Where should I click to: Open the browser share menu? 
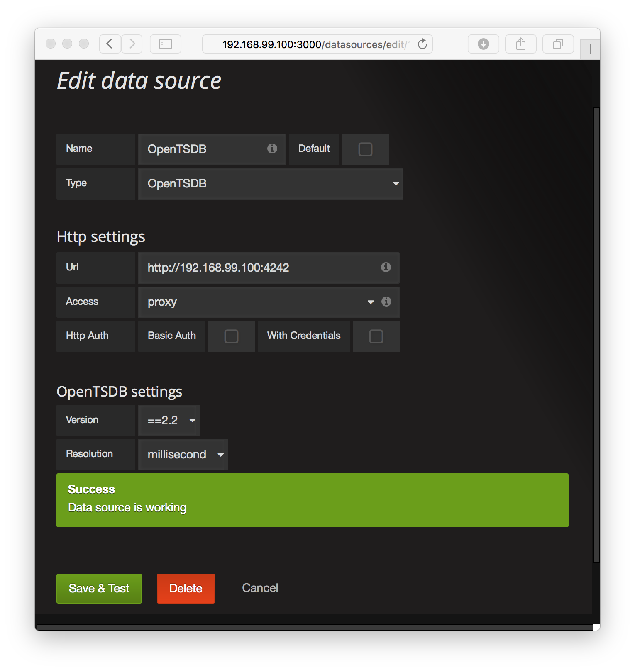(521, 44)
